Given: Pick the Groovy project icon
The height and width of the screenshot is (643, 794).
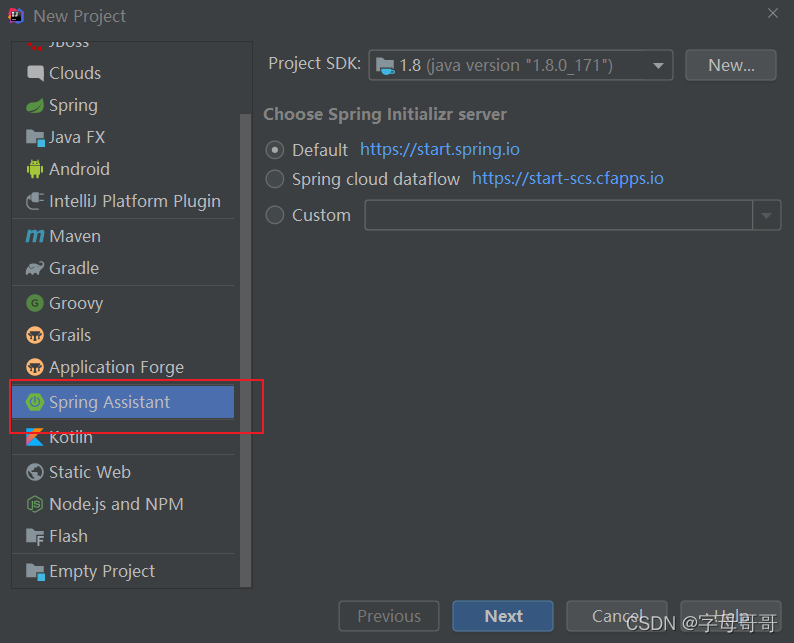Looking at the screenshot, I should click(35, 303).
